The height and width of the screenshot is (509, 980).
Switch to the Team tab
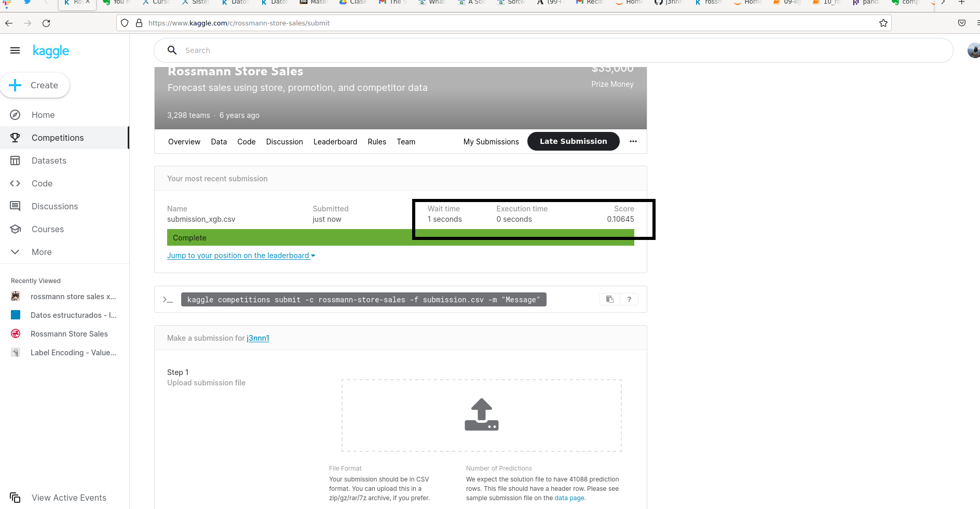coord(406,142)
